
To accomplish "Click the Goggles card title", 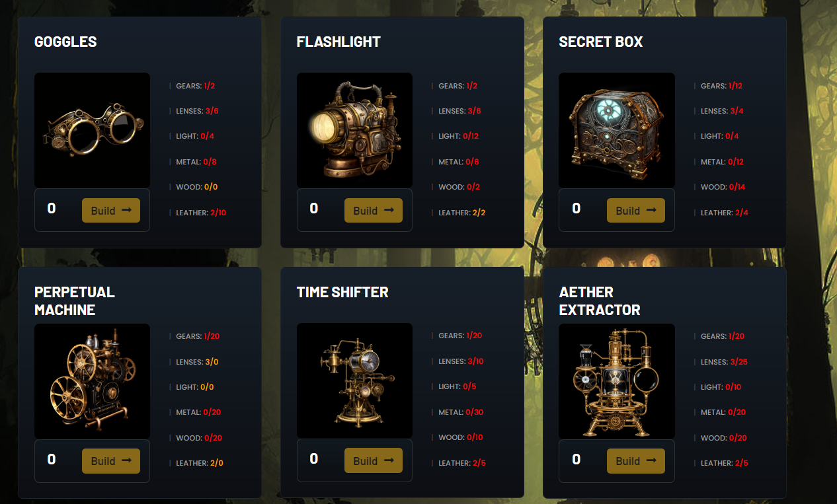I will click(x=65, y=42).
